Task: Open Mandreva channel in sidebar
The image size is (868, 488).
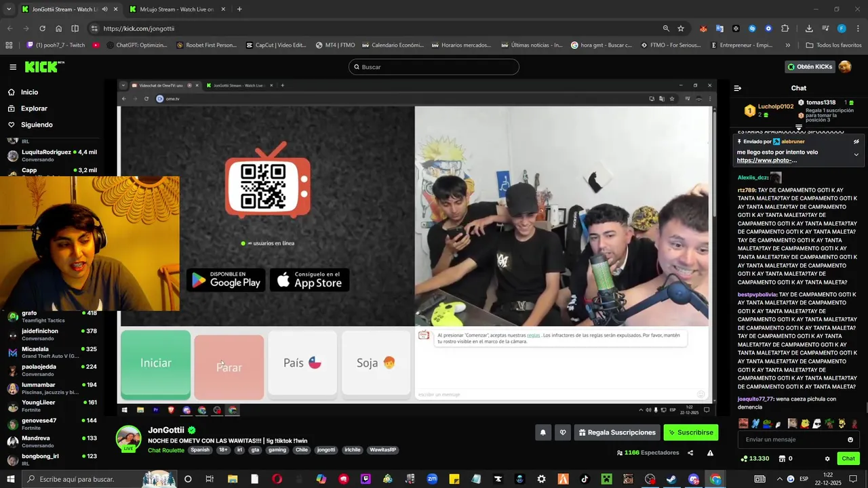Action: 52,441
